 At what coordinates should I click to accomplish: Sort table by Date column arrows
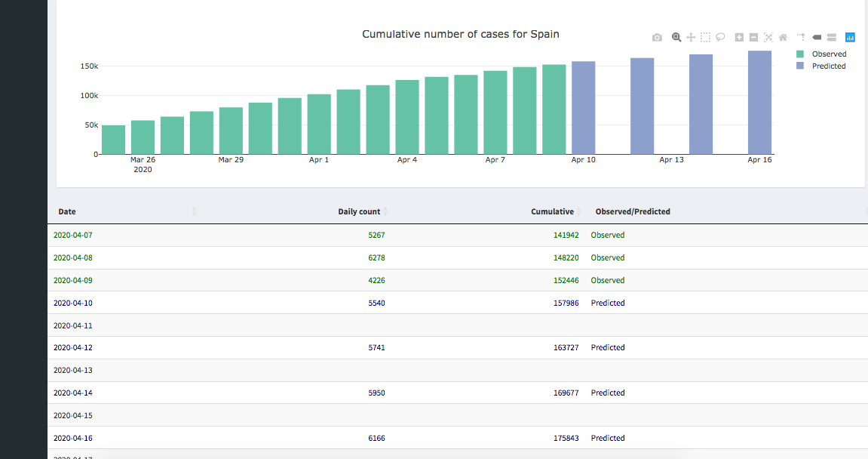[x=194, y=212]
